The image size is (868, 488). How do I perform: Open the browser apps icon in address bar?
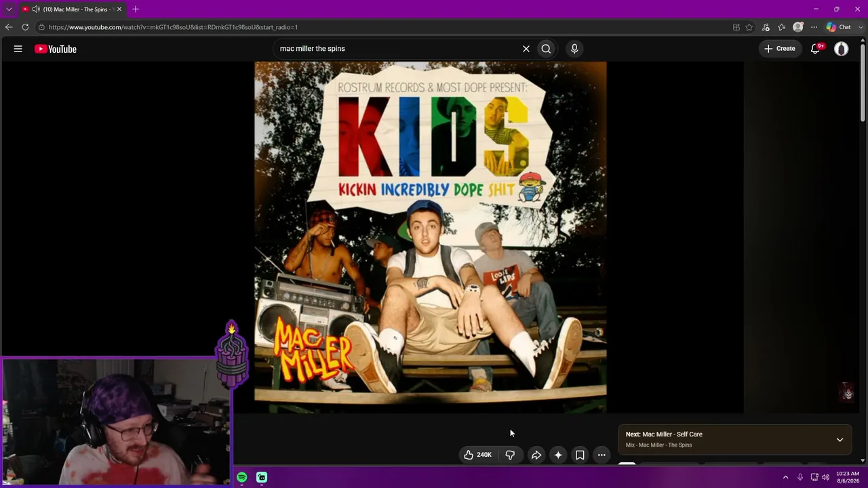pyautogui.click(x=736, y=27)
